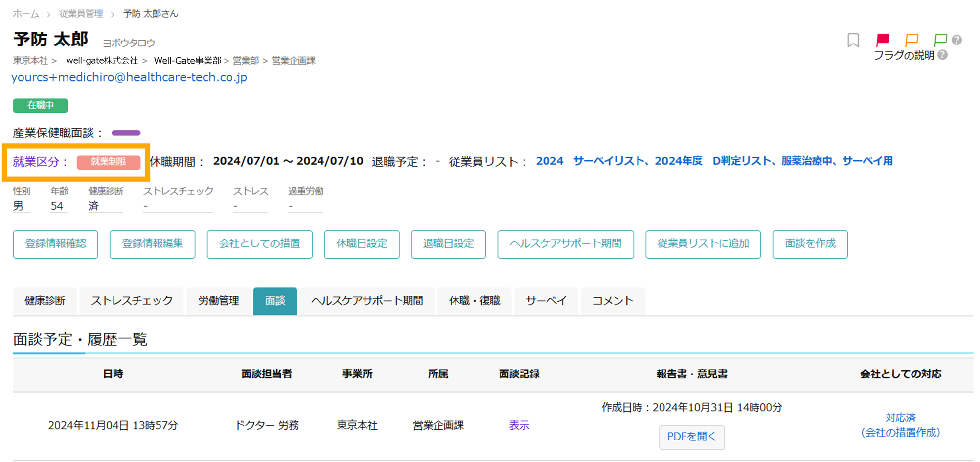Click the 日時 column header
Viewport: 980px width, 462px height.
(x=113, y=374)
